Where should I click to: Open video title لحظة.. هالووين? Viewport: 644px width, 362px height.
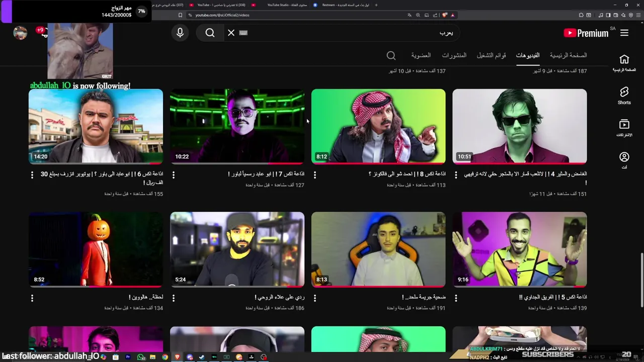146,297
